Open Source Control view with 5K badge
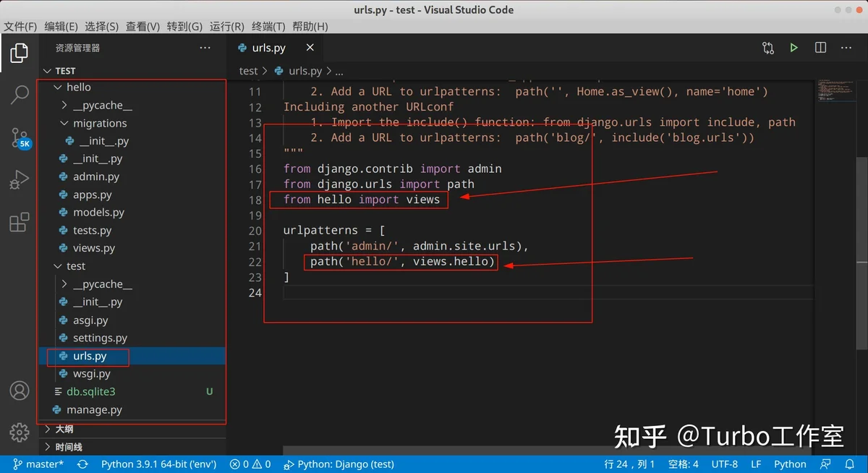 point(20,137)
